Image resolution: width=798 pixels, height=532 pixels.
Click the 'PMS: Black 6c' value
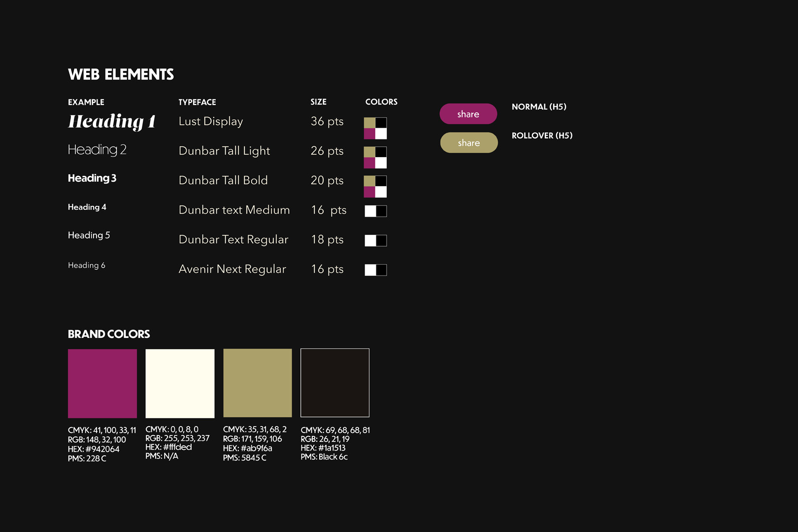point(324,457)
